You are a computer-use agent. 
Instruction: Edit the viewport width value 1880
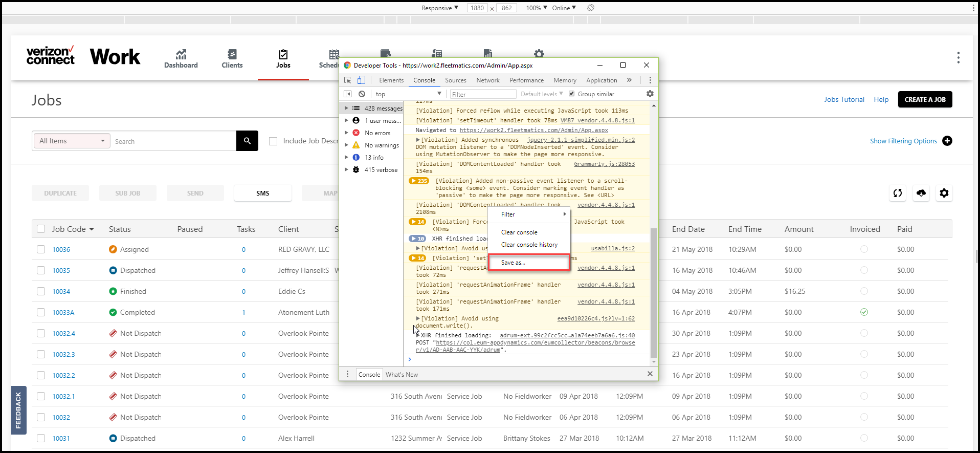[x=477, y=8]
